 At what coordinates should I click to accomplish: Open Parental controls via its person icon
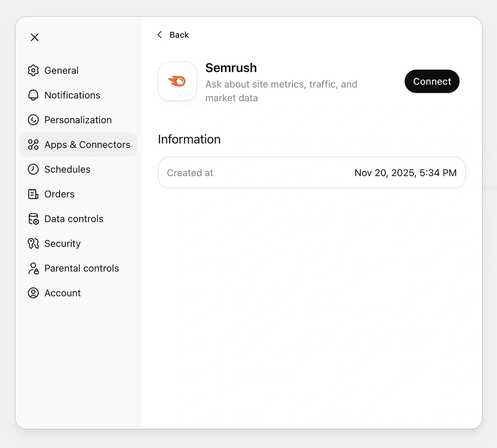pyautogui.click(x=33, y=268)
